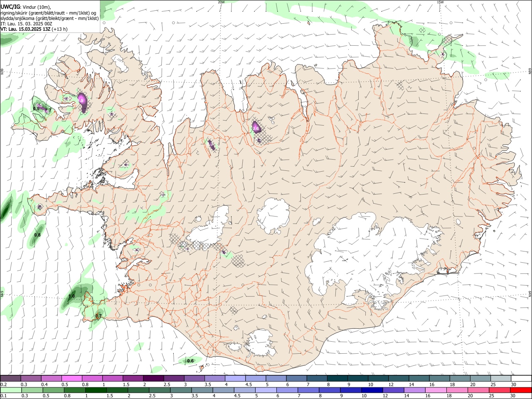Click the white swatch labeled 30 in upper legend
Image resolution: width=532 pixels, height=399 pixels.
pyautogui.click(x=522, y=379)
